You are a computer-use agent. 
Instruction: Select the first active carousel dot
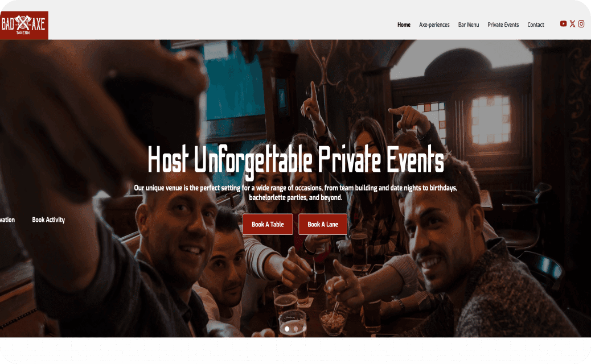287,329
